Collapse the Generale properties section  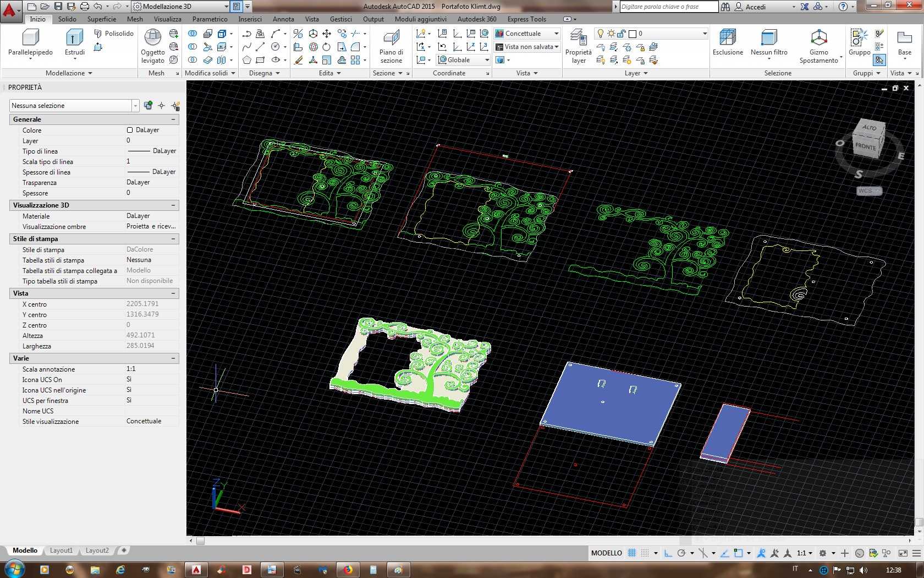pyautogui.click(x=173, y=119)
